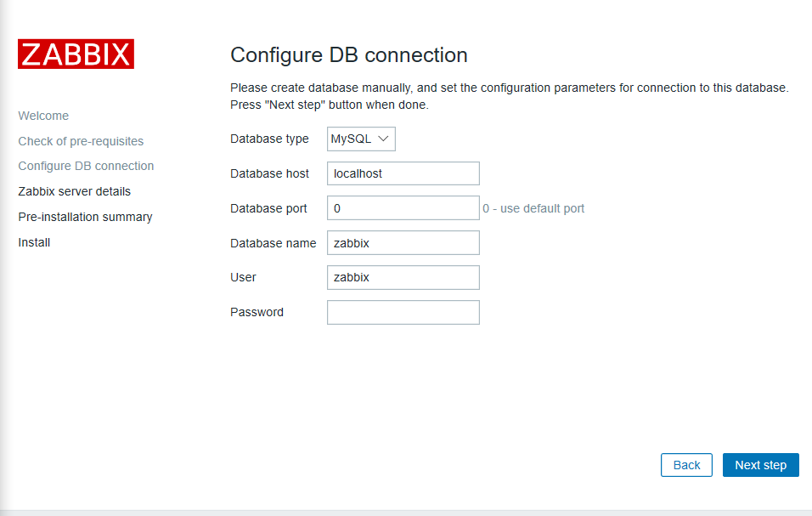812x516 pixels.
Task: Click the Database host label
Action: coord(269,173)
